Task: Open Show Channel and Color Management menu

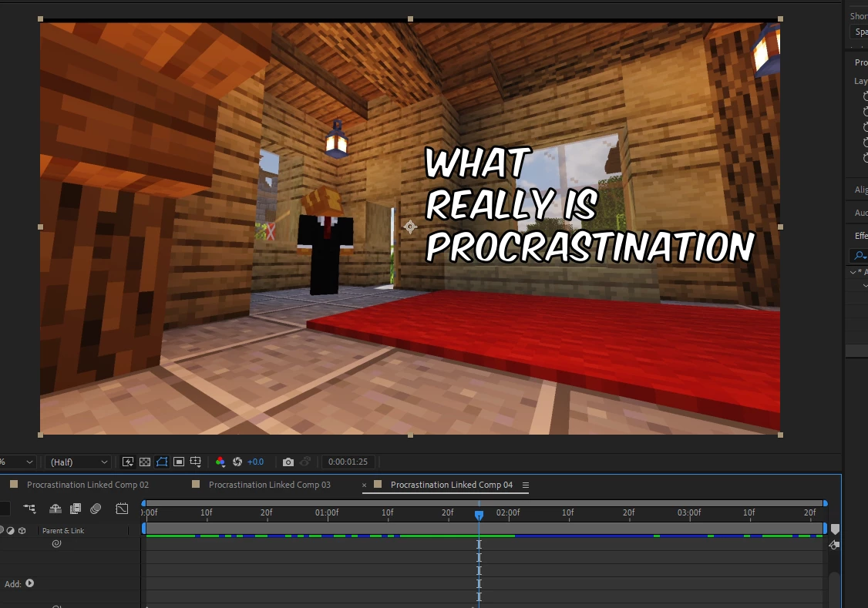Action: 220,462
